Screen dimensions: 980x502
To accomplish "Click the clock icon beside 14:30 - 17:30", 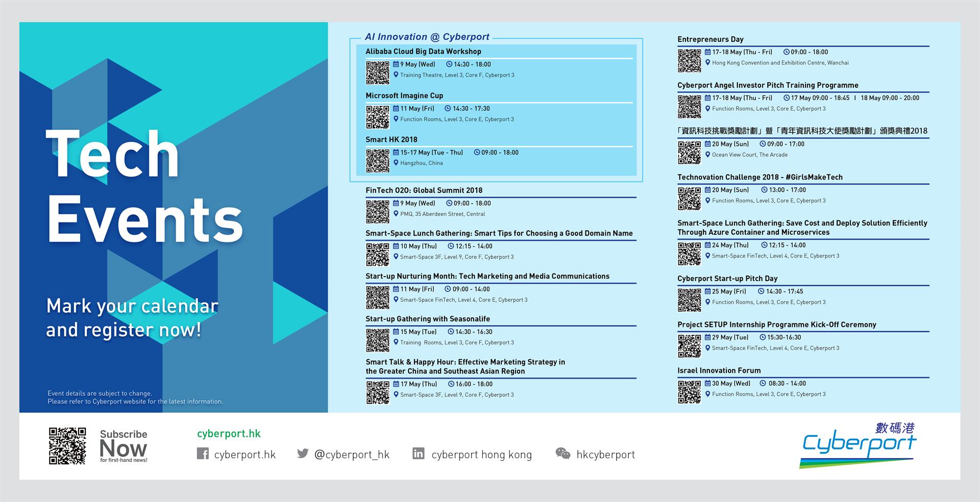I will click(448, 108).
